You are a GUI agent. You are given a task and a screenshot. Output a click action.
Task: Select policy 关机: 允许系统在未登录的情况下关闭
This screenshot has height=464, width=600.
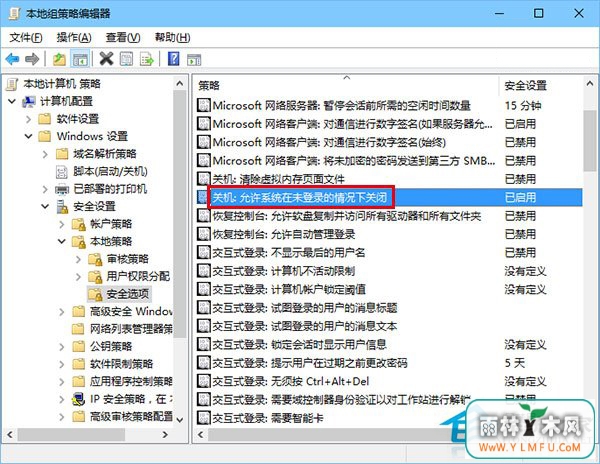tap(300, 197)
